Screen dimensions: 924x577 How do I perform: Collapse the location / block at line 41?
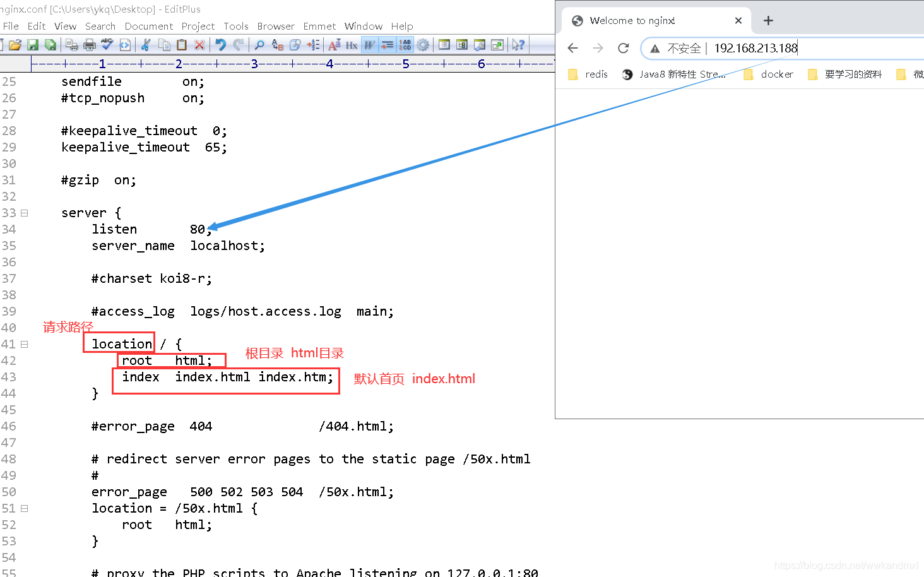click(x=24, y=344)
